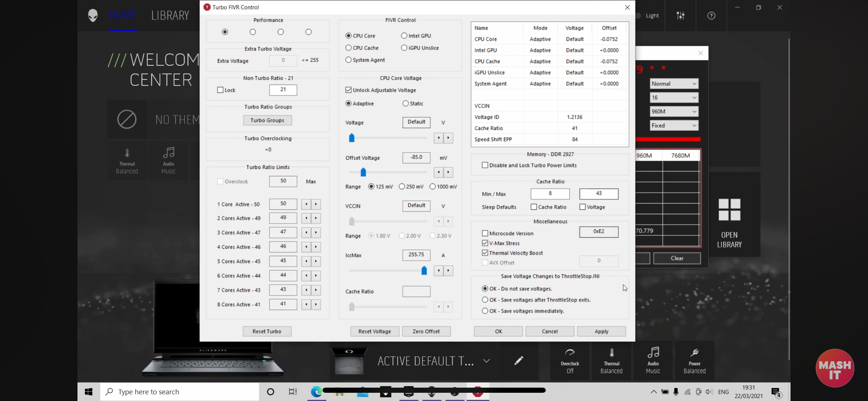Open Power Balanced tile in bottom bar
This screenshot has height=401, width=868.
694,361
